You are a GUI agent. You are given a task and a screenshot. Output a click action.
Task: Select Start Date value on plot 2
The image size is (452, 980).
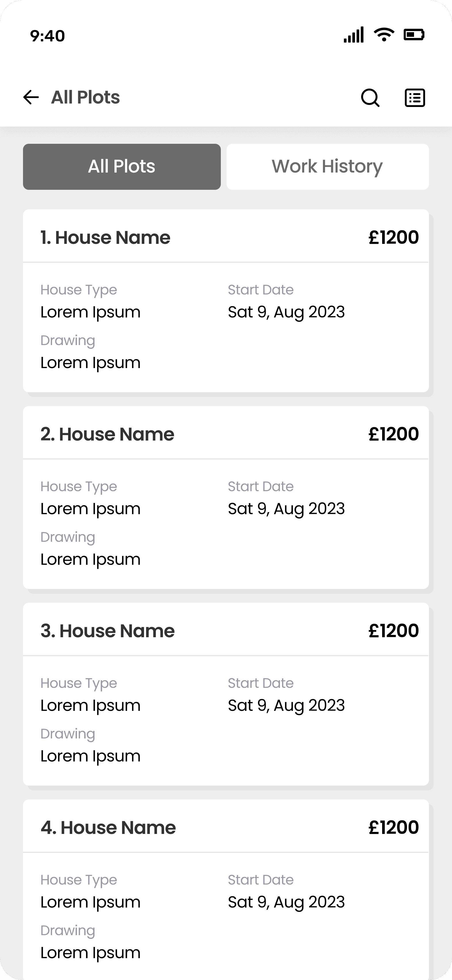point(286,509)
